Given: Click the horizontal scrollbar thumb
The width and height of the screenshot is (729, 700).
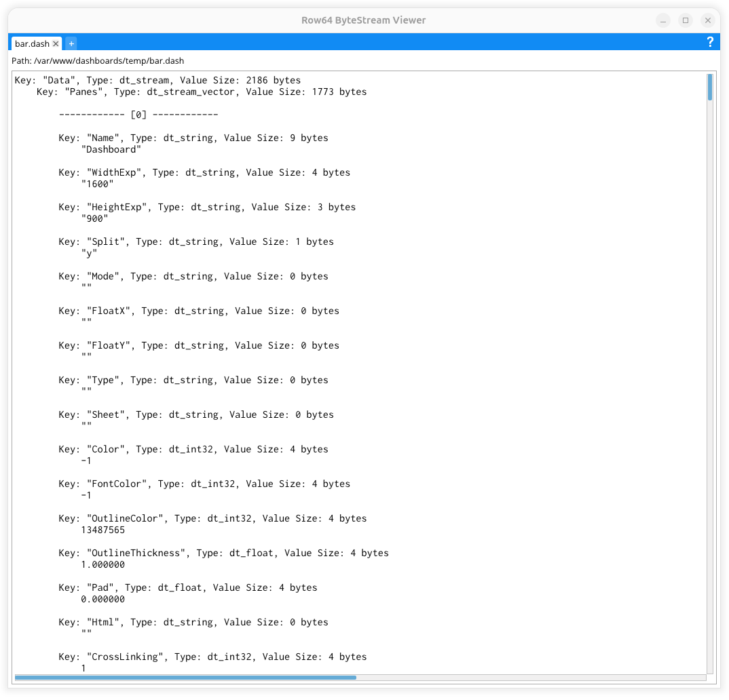Looking at the screenshot, I should pos(185,678).
